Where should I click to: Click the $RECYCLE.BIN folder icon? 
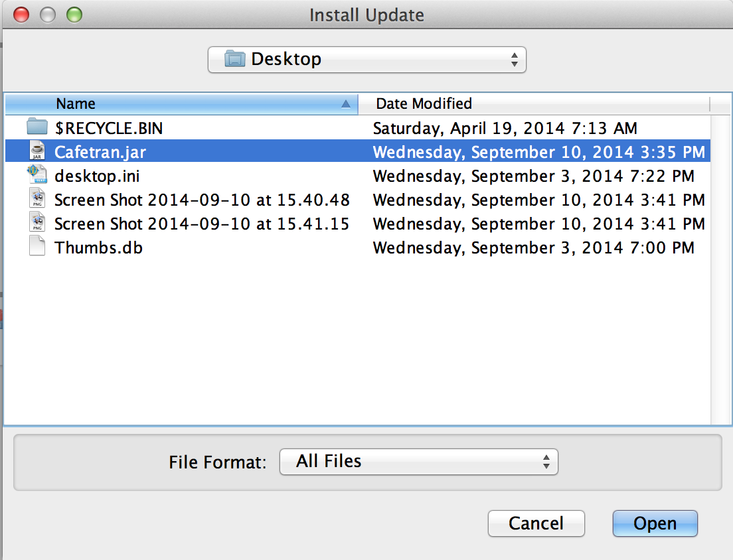(x=37, y=127)
